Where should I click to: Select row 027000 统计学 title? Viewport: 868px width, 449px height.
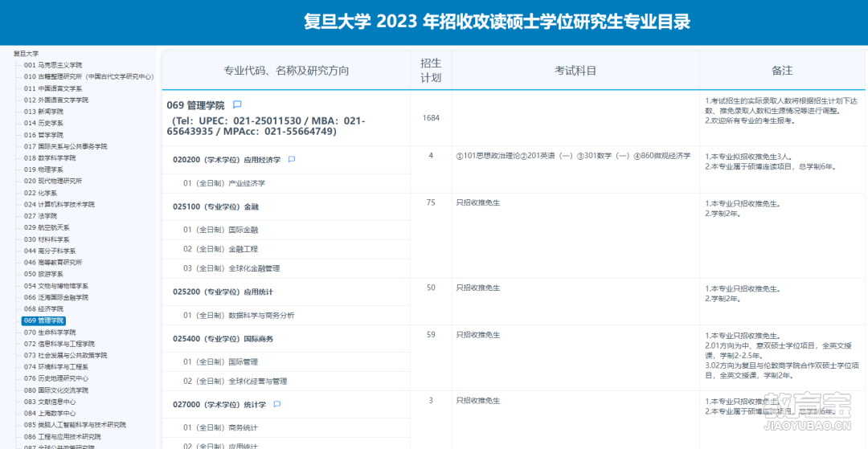coord(219,405)
